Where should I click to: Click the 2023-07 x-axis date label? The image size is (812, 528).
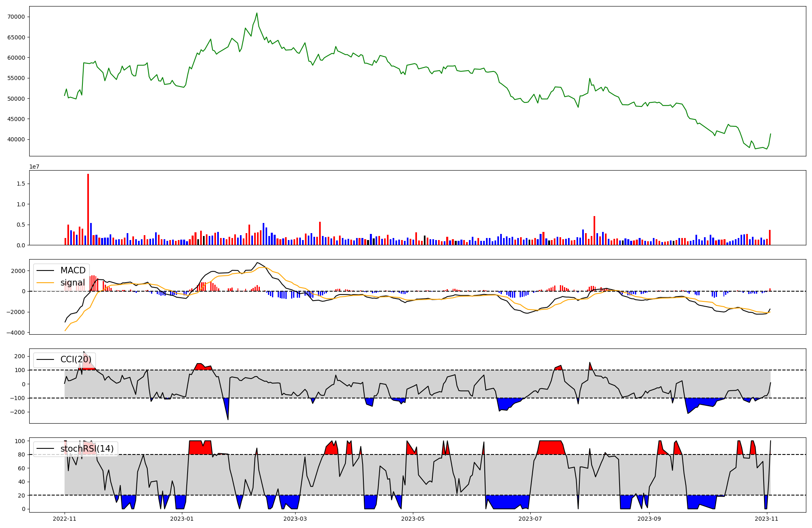tap(531, 519)
